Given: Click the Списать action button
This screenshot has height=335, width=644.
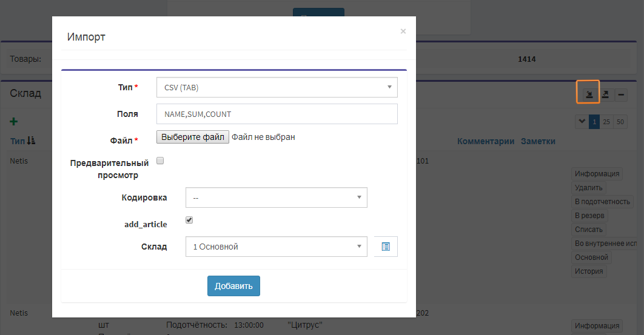Looking at the screenshot, I should 589,230.
